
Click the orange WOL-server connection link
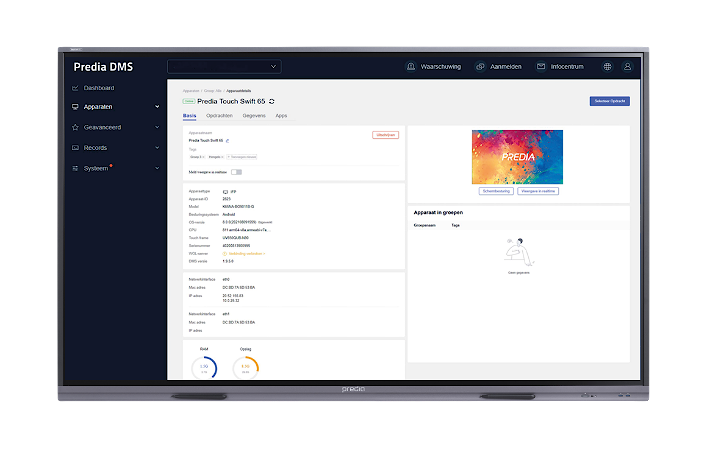tap(246, 254)
